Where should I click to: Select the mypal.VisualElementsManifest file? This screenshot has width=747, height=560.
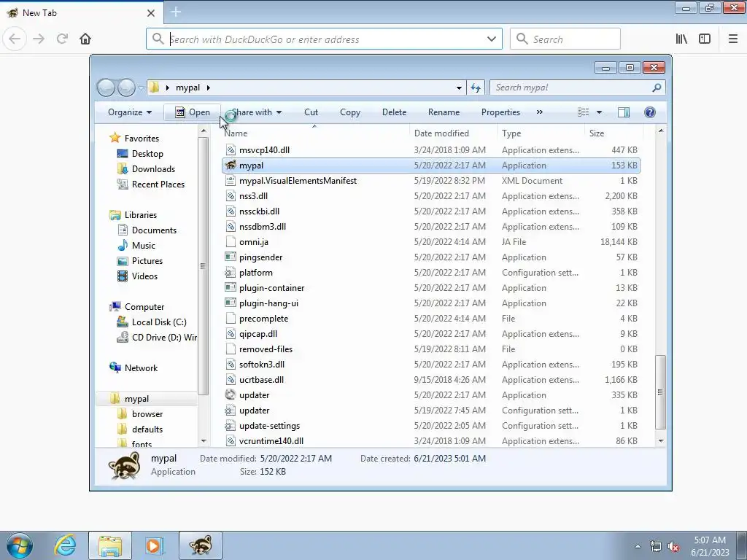click(x=430, y=181)
